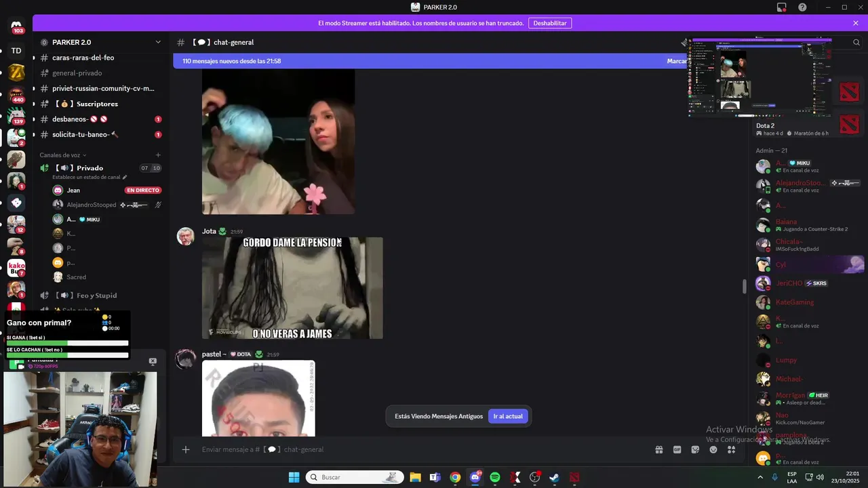
Task: Open the sticker picker
Action: pyautogui.click(x=695, y=449)
